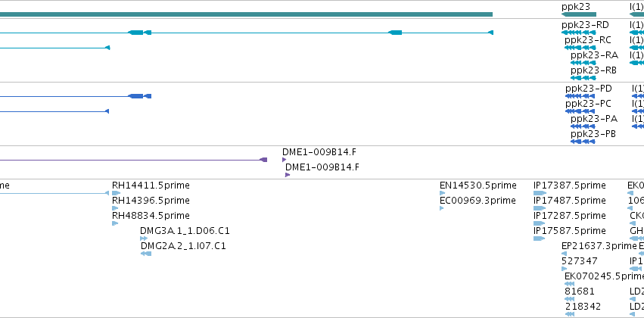This screenshot has width=644, height=318.
Task: Select the ppk23-RB transcript glyph
Action: (x=583, y=78)
